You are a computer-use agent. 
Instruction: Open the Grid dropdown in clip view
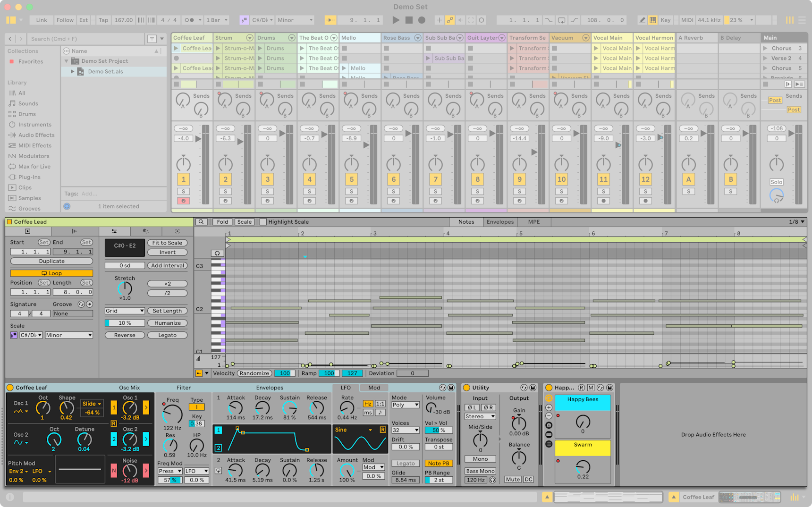[x=124, y=311]
